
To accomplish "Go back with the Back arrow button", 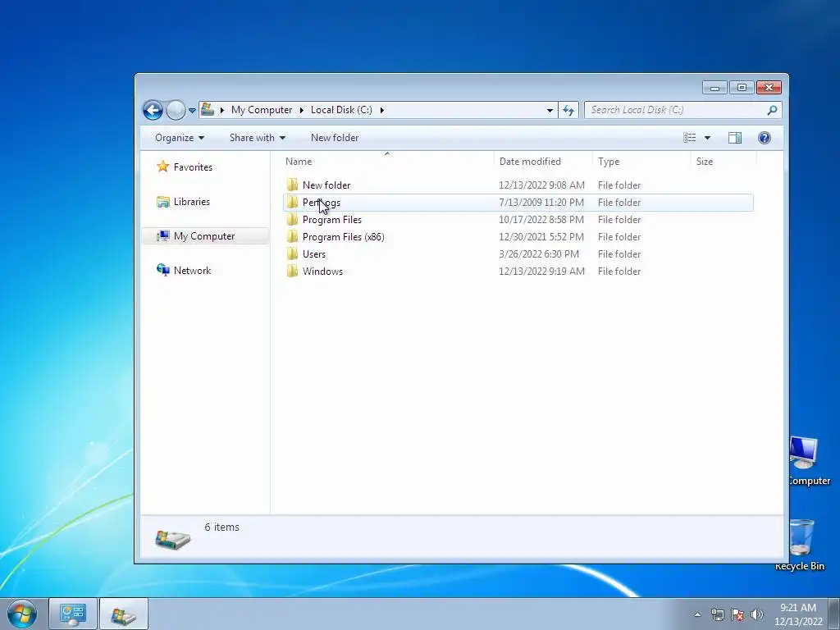I will point(153,111).
